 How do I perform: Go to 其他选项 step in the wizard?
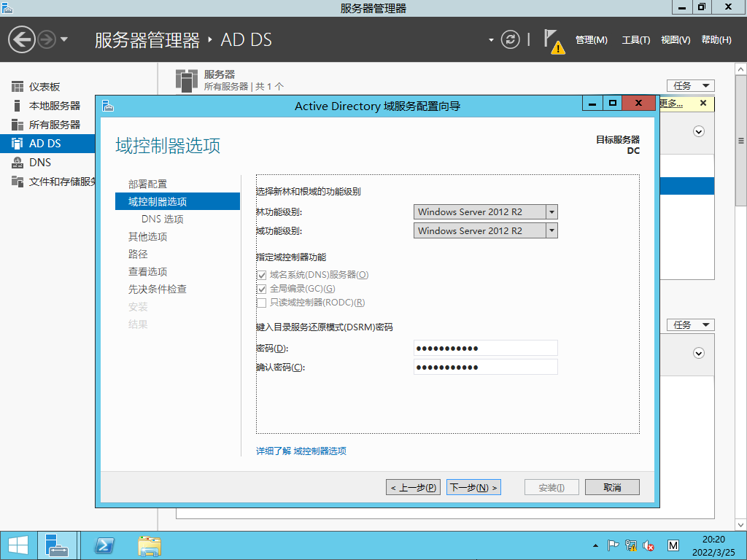147,237
